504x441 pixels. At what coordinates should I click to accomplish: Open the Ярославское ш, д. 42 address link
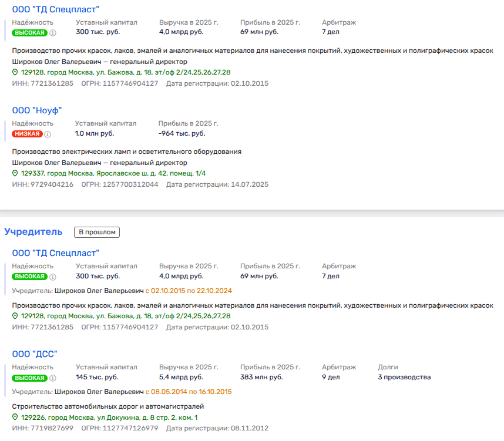113,174
